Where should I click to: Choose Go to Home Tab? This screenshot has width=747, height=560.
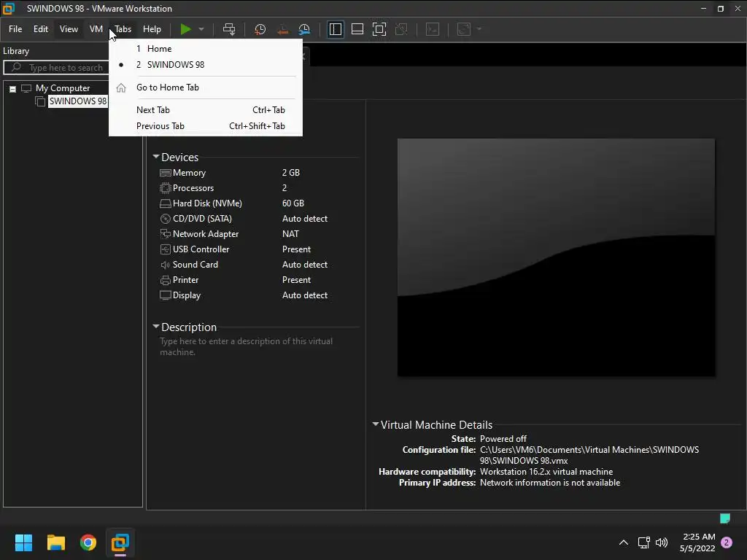click(x=205, y=87)
